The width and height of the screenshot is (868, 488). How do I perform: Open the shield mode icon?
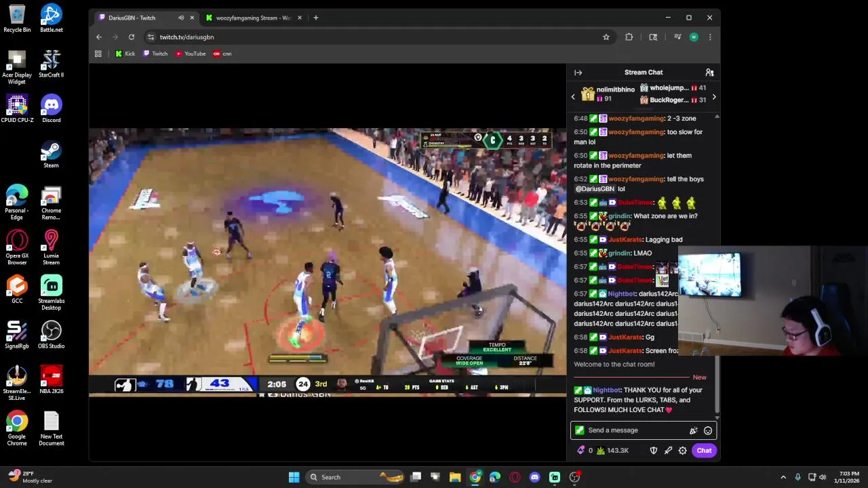click(x=654, y=450)
